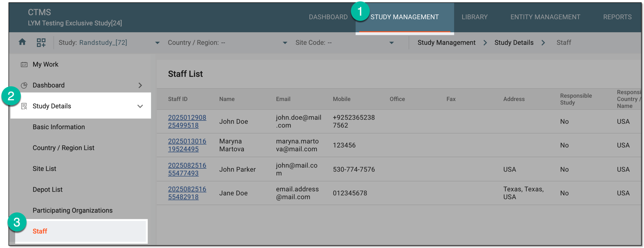This screenshot has width=644, height=248.
Task: Click mobile number 123456
Action: tap(344, 145)
